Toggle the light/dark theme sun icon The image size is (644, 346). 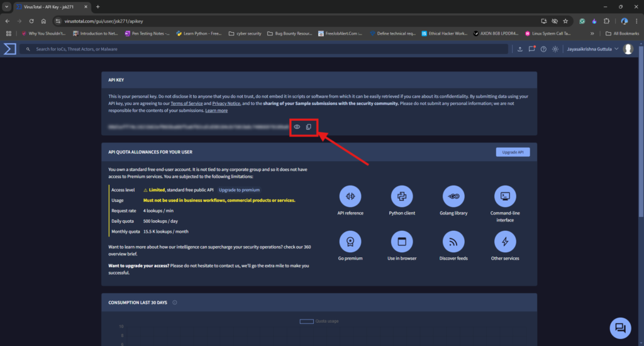555,49
